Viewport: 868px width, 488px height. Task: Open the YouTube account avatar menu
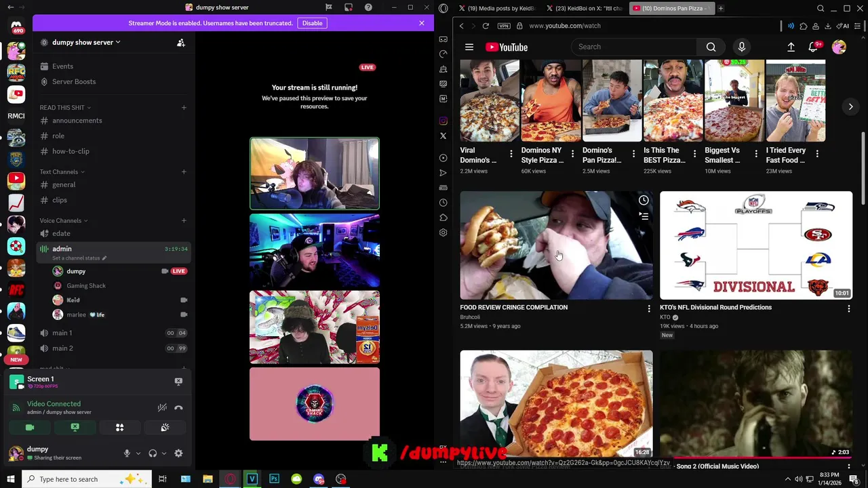coord(839,47)
